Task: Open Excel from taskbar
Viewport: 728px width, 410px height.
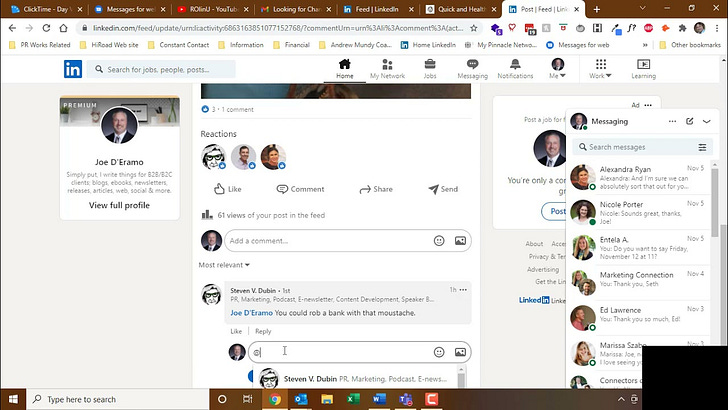Action: pyautogui.click(x=353, y=399)
